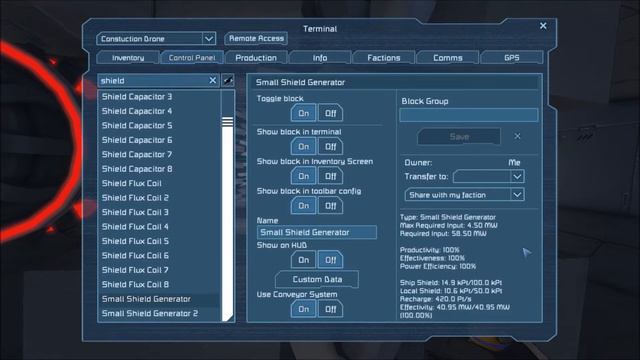This screenshot has height=360, width=640.
Task: Turn Use Conveyor System Off
Action: click(330, 309)
